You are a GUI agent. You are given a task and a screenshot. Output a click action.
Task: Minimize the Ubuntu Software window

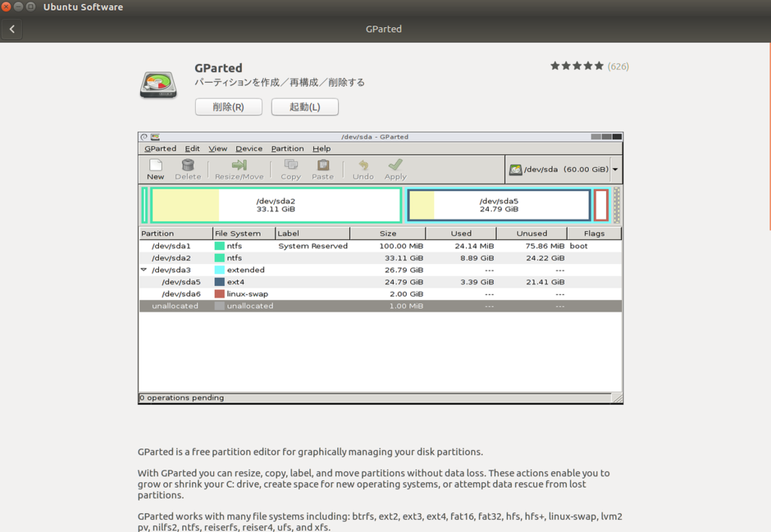point(18,7)
